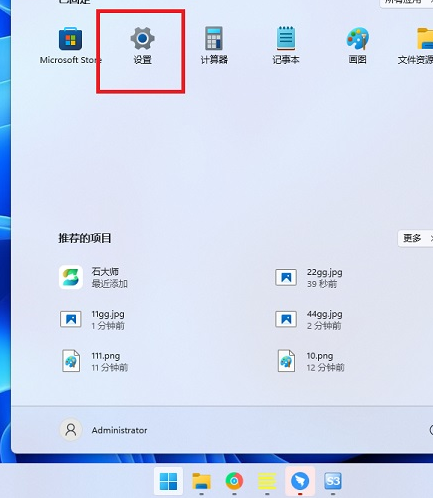Click the '2 分钟前' timestamp text
Image resolution: width=433 pixels, height=498 pixels.
click(x=324, y=326)
